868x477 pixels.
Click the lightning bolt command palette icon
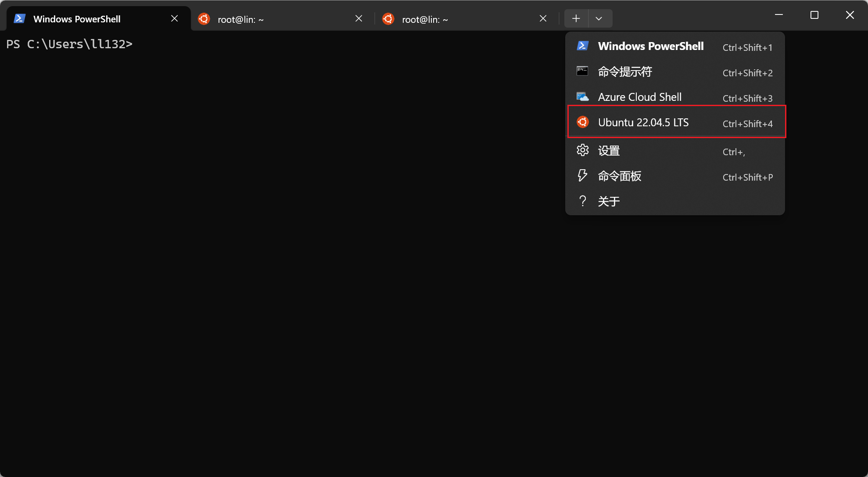tap(582, 176)
